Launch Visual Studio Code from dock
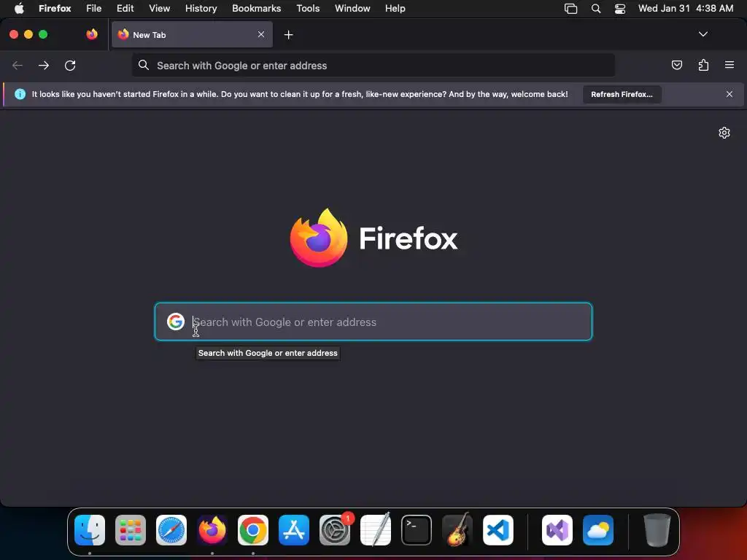The image size is (747, 560). pos(498,530)
